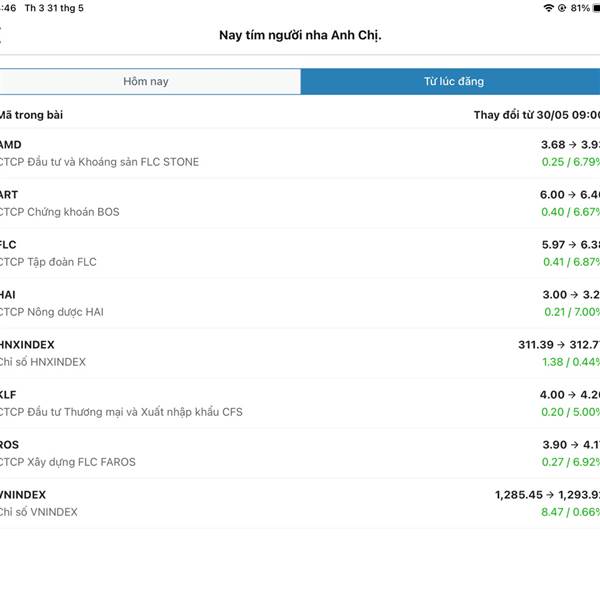This screenshot has height=600, width=600.
Task: Click company name CTCP Tập đoàn FLC
Action: point(48,262)
